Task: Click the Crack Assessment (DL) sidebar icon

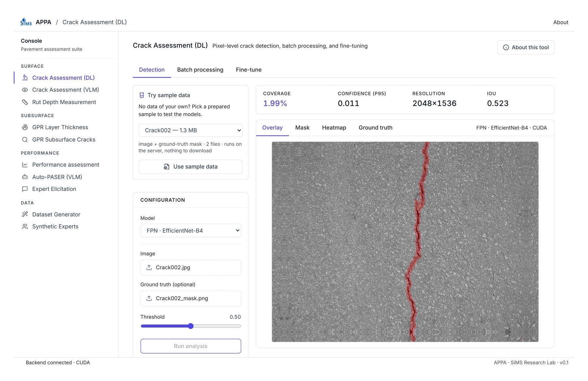Action: 25,78
